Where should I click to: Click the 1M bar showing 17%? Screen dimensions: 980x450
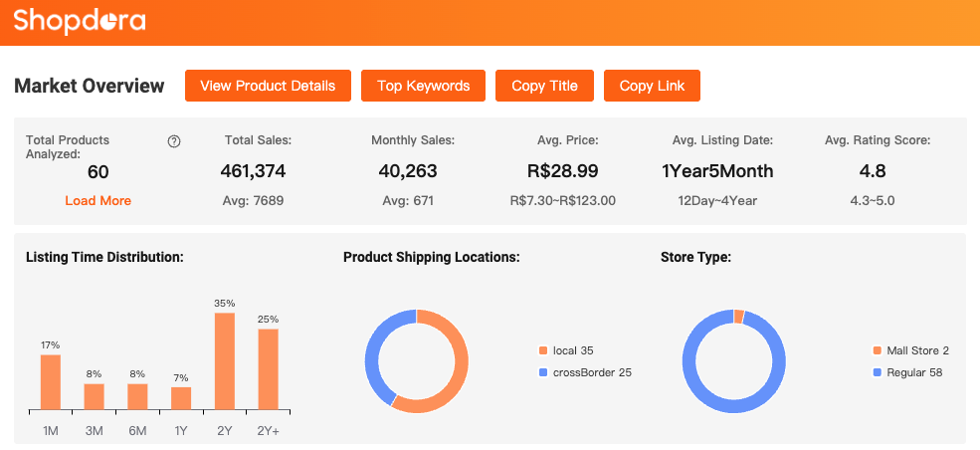[x=51, y=382]
